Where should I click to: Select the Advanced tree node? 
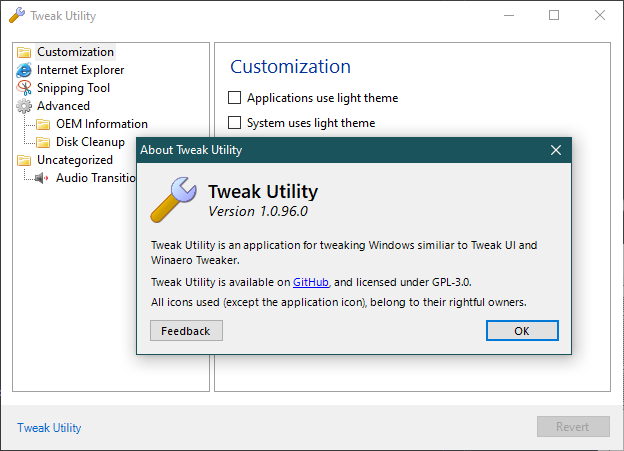coord(63,106)
